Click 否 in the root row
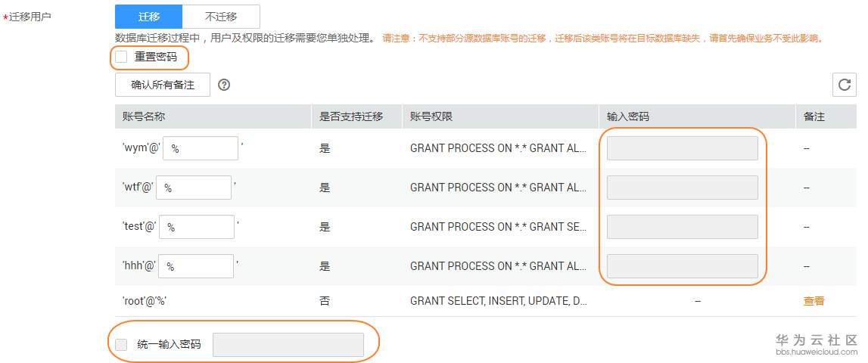This screenshot has width=868, height=363. [325, 301]
